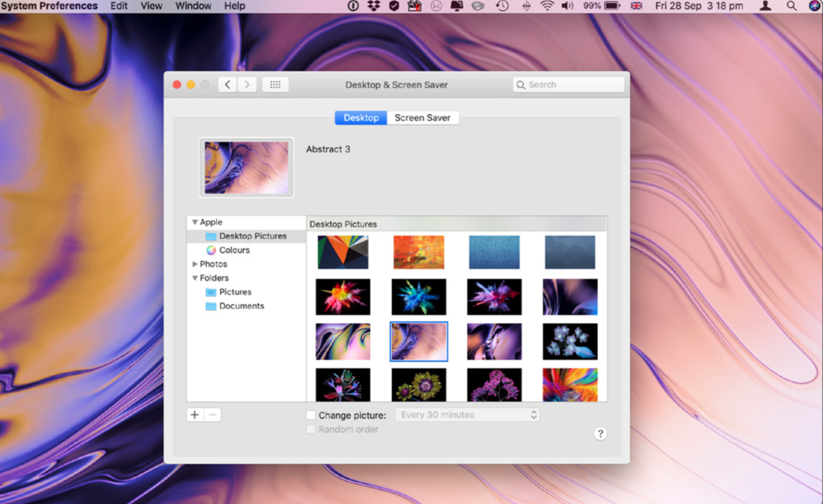Screen dimensions: 823x504
Task: Choose the dark purple wave wallpaper
Action: click(x=570, y=297)
